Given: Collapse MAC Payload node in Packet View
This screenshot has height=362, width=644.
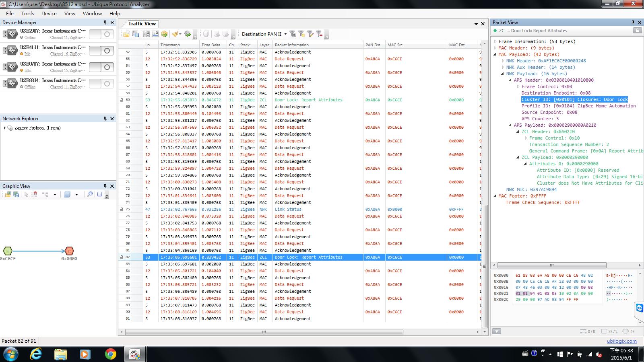Looking at the screenshot, I should click(x=495, y=54).
